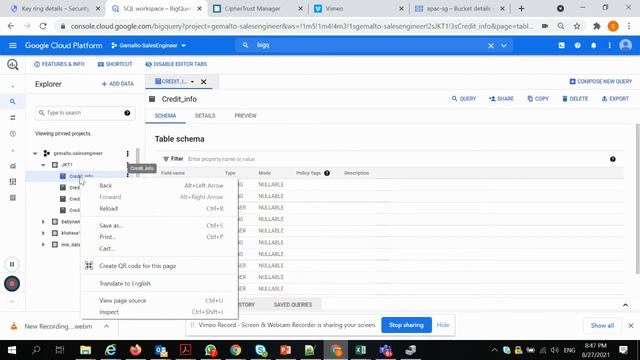Open Chrome three-dot menu

pyautogui.click(x=629, y=26)
